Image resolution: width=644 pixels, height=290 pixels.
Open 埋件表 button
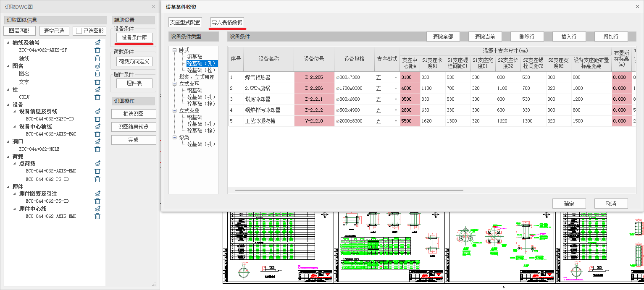click(134, 83)
